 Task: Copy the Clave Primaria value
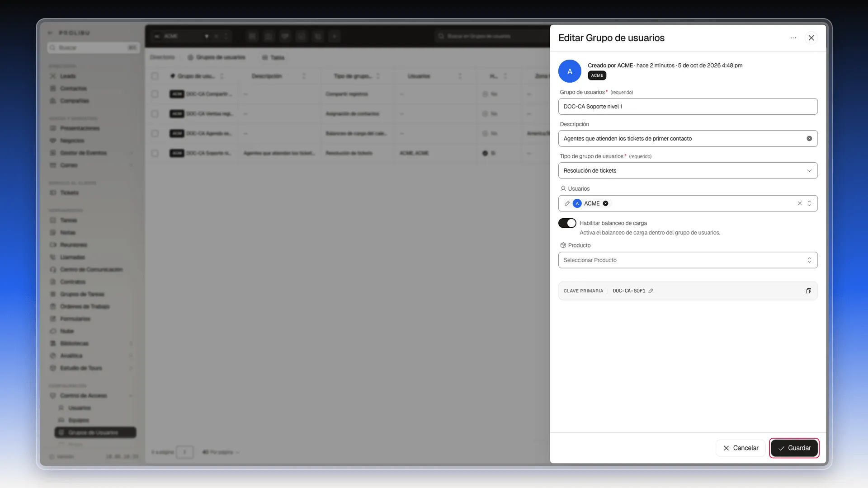click(808, 291)
